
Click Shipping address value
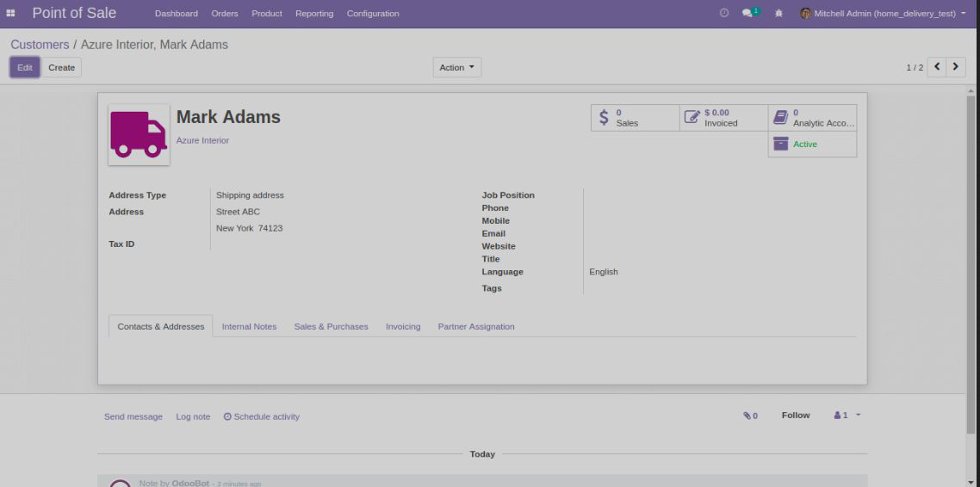click(250, 195)
